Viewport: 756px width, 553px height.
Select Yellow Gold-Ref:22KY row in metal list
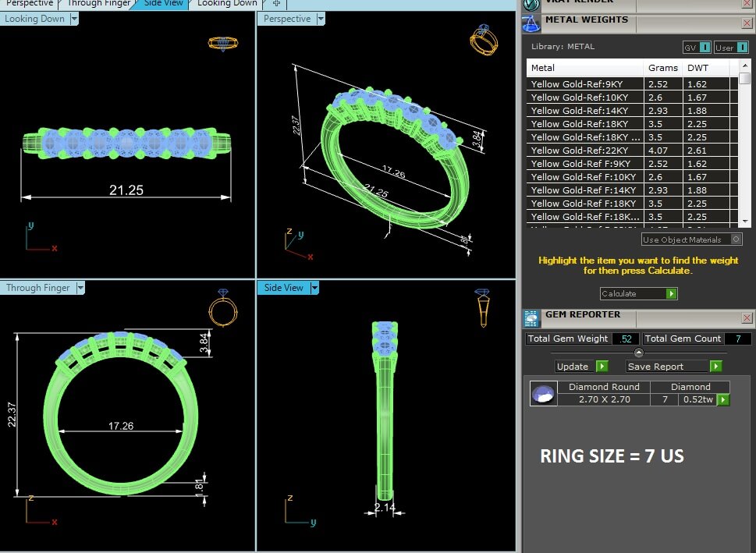585,151
